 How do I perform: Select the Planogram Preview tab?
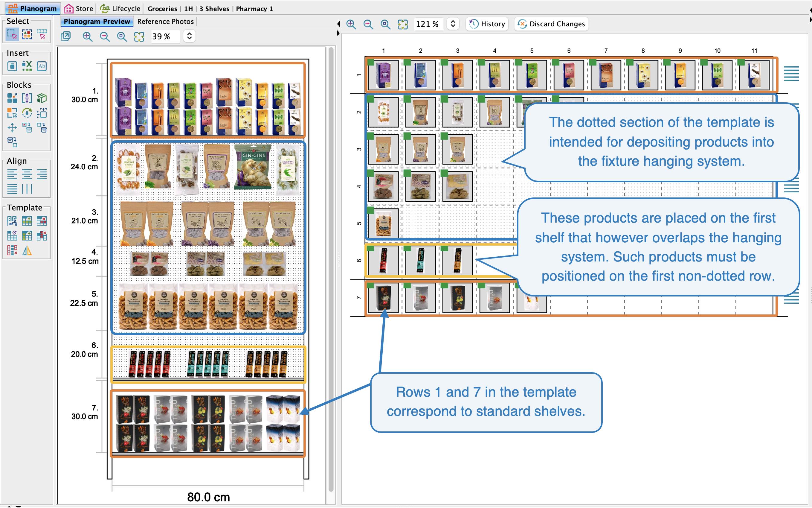[x=97, y=22]
